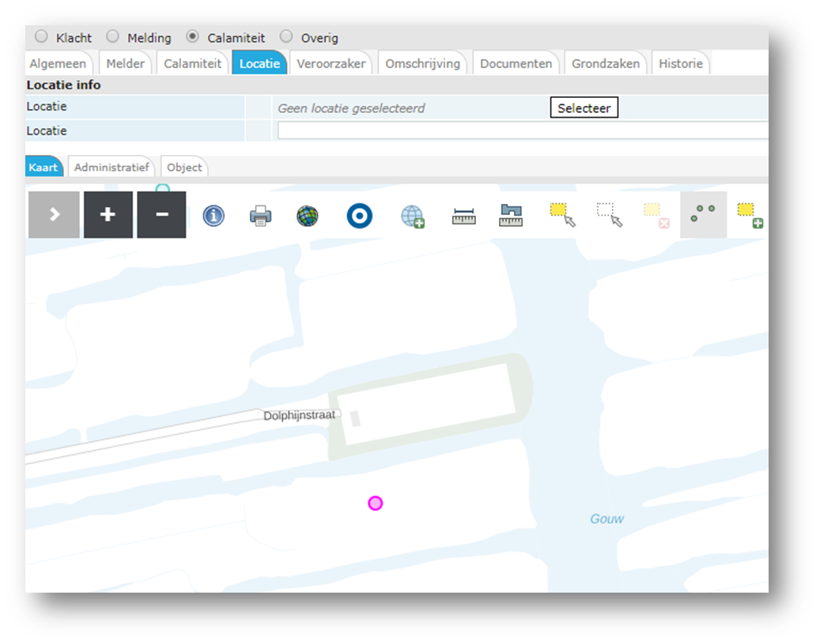The height and width of the screenshot is (644, 820).
Task: Click the blue circle target icon
Action: (x=359, y=216)
